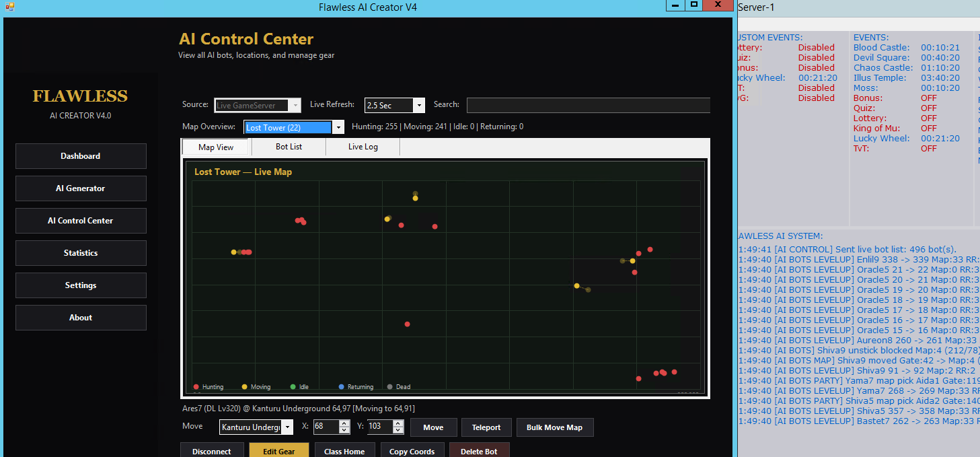Click the gray Dead legend dot
The image size is (980, 457).
tap(390, 387)
